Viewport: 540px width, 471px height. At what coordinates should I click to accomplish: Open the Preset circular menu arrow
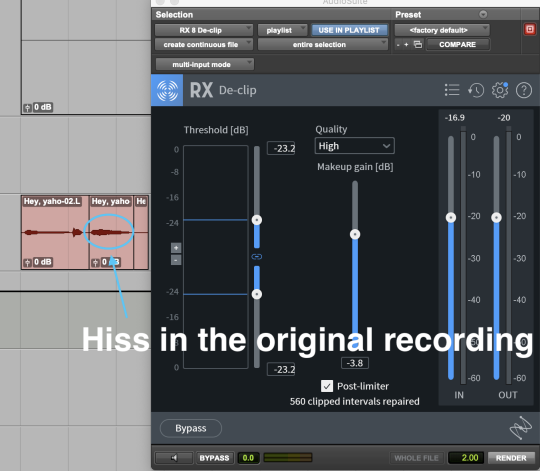click(x=483, y=14)
